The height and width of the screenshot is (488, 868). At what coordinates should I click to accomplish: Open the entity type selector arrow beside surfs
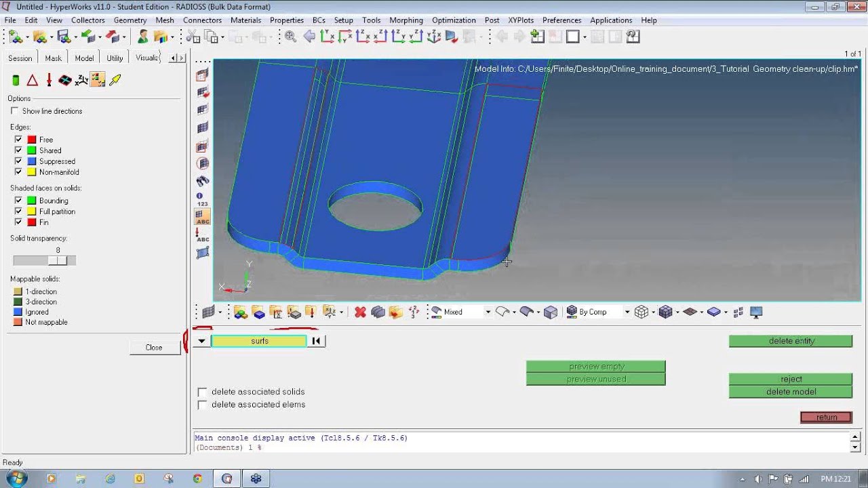coord(201,341)
